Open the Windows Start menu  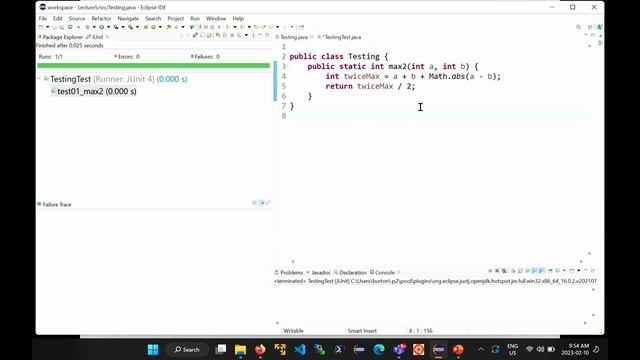click(153, 349)
